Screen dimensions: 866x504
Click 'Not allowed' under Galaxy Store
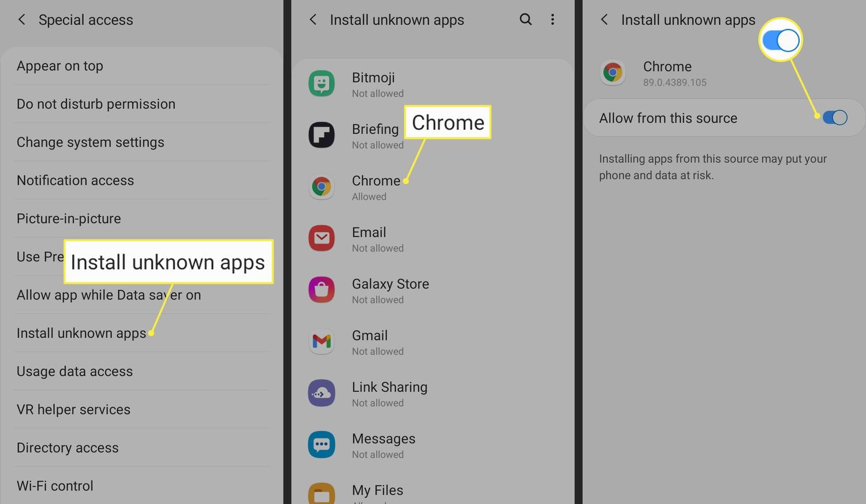click(x=378, y=300)
